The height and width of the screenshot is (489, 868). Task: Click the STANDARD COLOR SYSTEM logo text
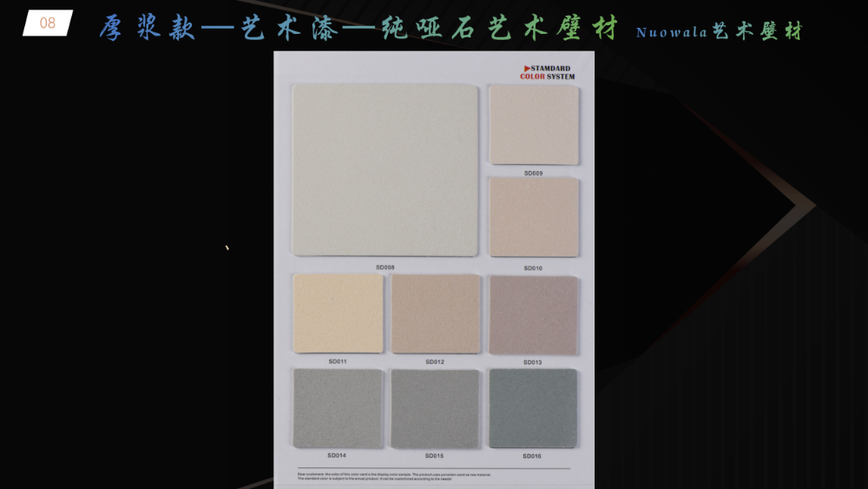tap(548, 73)
